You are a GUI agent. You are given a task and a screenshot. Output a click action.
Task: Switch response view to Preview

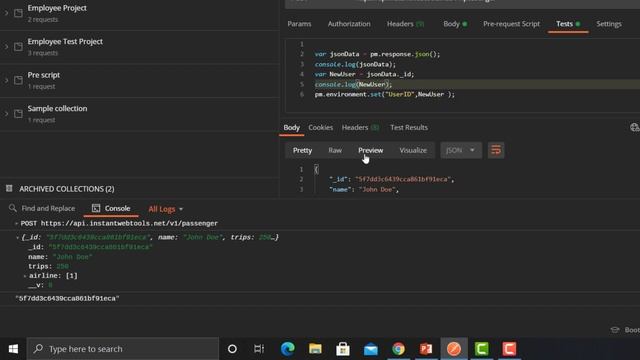coord(371,150)
